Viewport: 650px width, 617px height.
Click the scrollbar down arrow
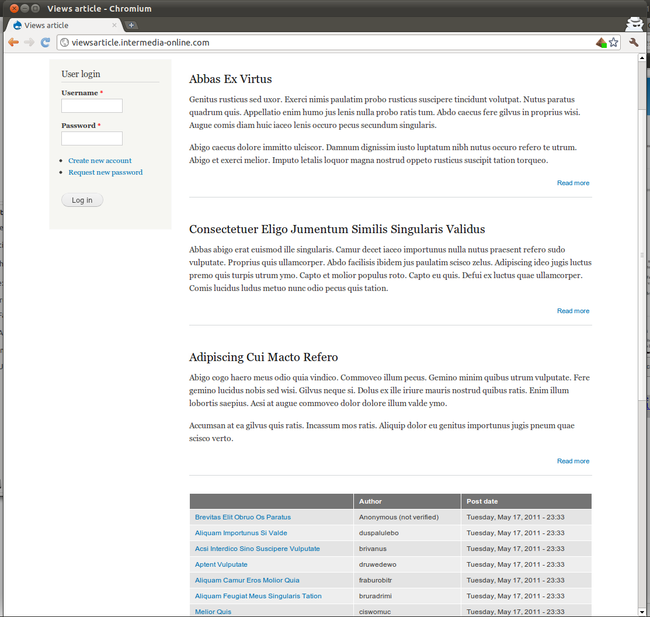(642, 612)
